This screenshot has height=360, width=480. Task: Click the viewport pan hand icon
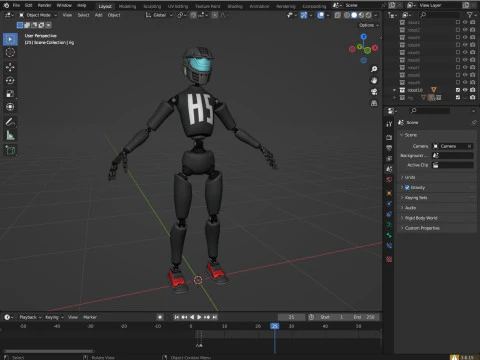pos(374,80)
